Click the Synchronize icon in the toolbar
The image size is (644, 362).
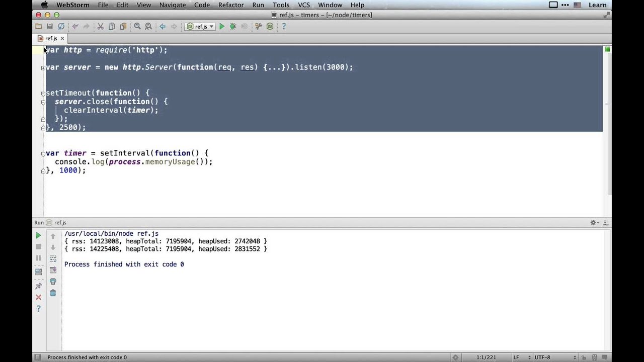pyautogui.click(x=61, y=27)
